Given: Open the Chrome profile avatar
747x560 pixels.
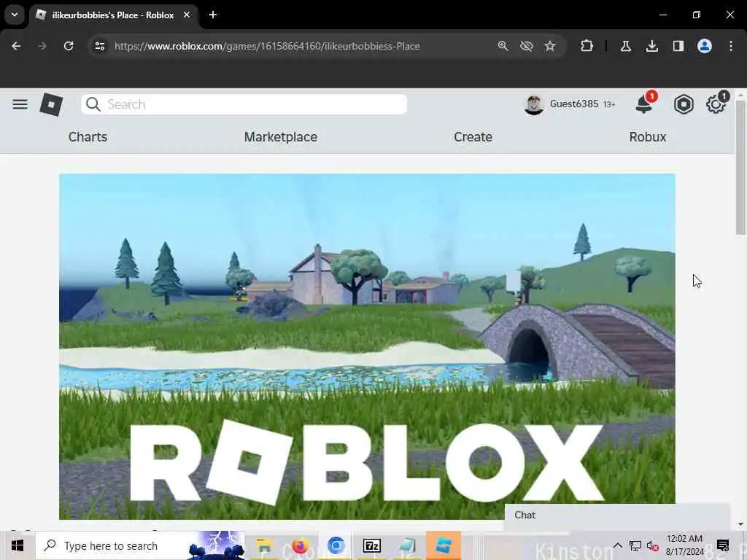Looking at the screenshot, I should (705, 46).
